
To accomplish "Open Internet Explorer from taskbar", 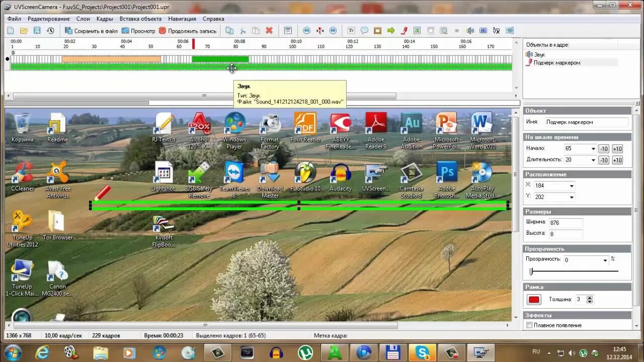I will (42, 352).
